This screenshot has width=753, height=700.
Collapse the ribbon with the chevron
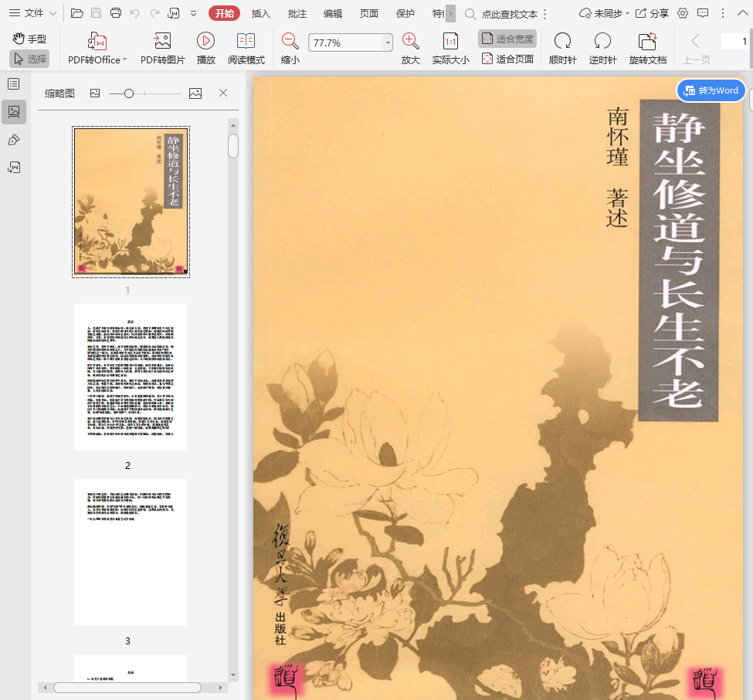742,13
